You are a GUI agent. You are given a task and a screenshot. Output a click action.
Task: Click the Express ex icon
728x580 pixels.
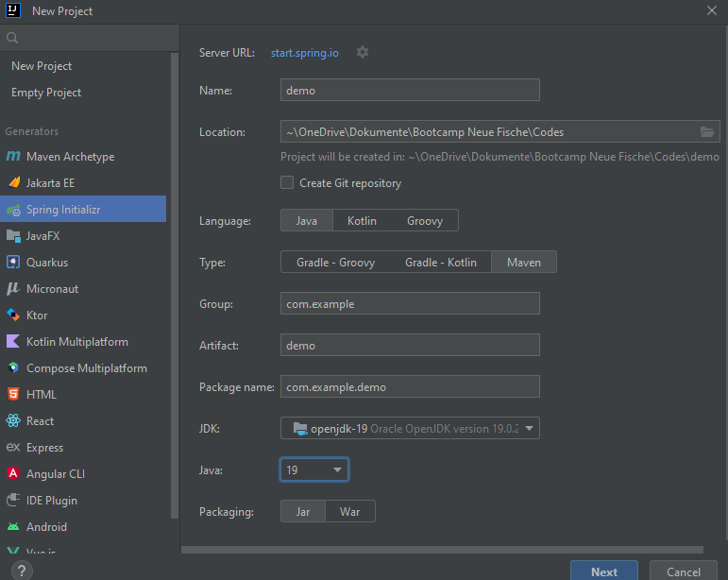point(13,447)
